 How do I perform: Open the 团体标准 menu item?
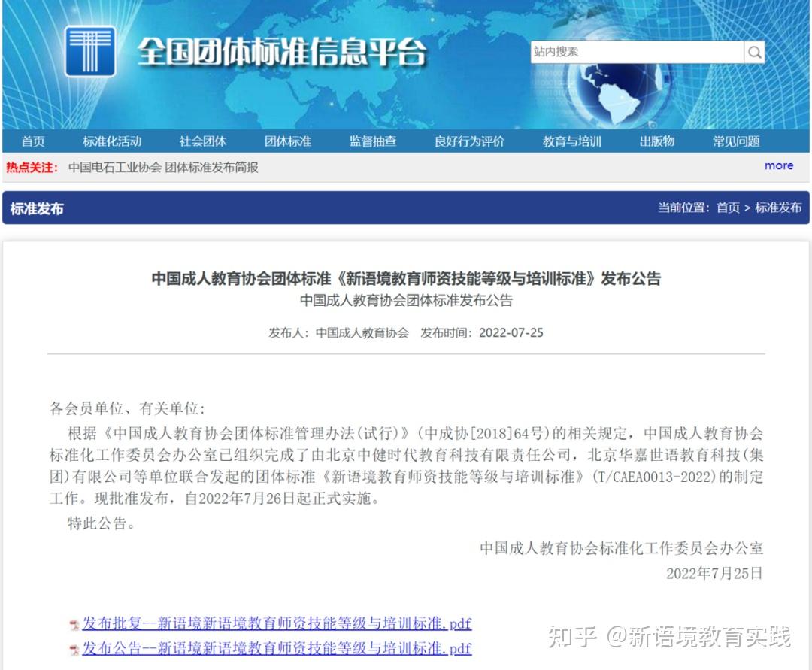(x=287, y=141)
